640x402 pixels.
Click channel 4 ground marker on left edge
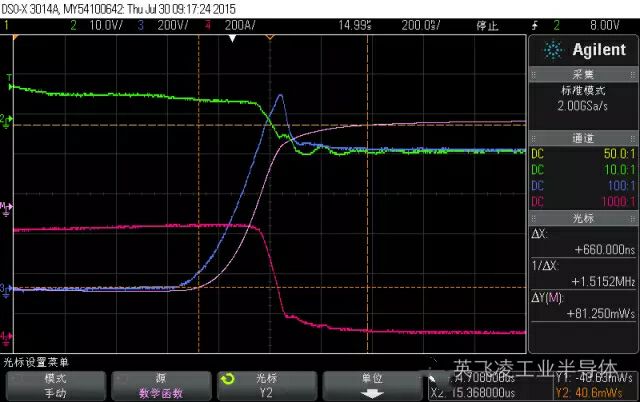[x=4, y=336]
